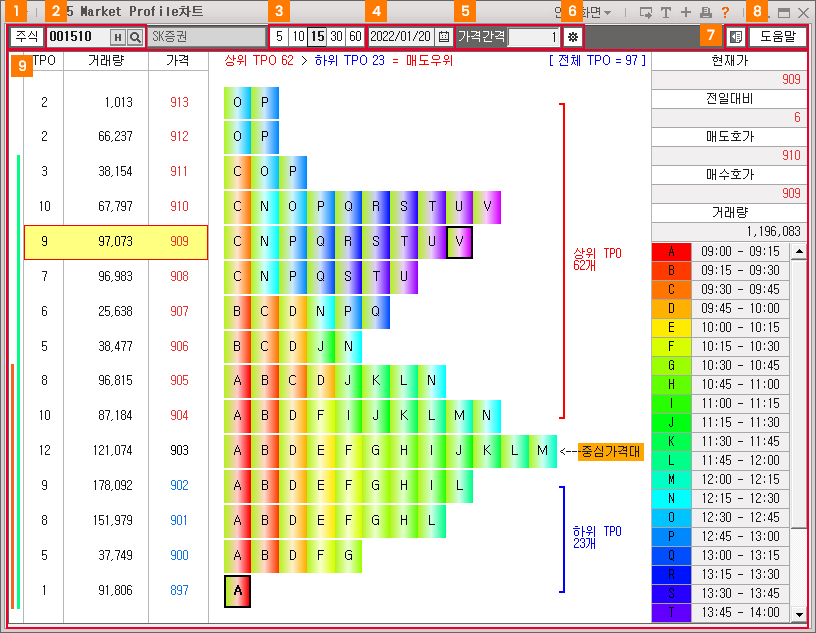Image resolution: width=816 pixels, height=633 pixels.
Task: Click price 897 in the table
Action: pos(179,591)
